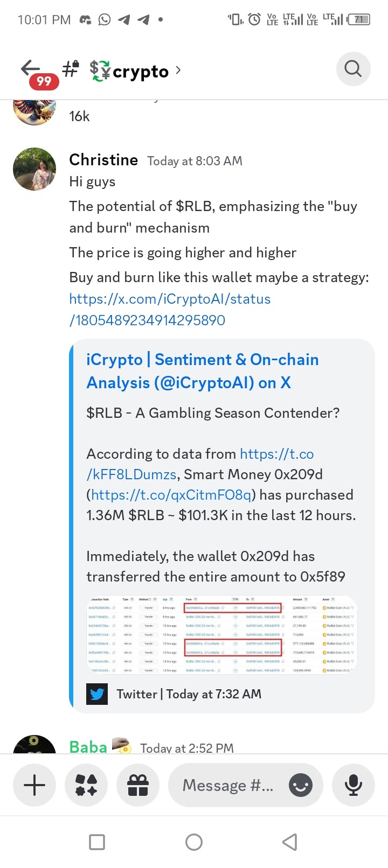The width and height of the screenshot is (388, 868).
Task: Open the apps launcher icon
Action: 86,785
